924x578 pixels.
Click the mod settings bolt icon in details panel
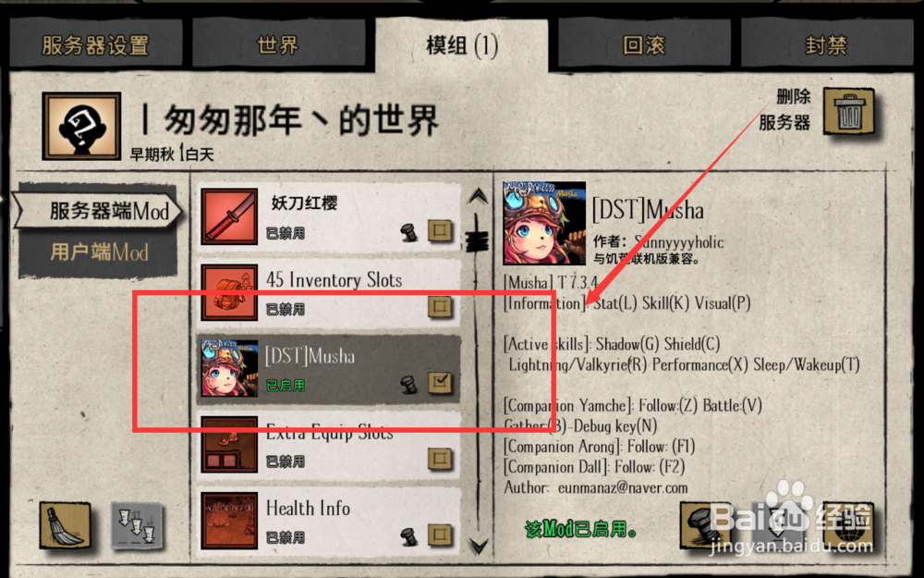click(x=706, y=525)
